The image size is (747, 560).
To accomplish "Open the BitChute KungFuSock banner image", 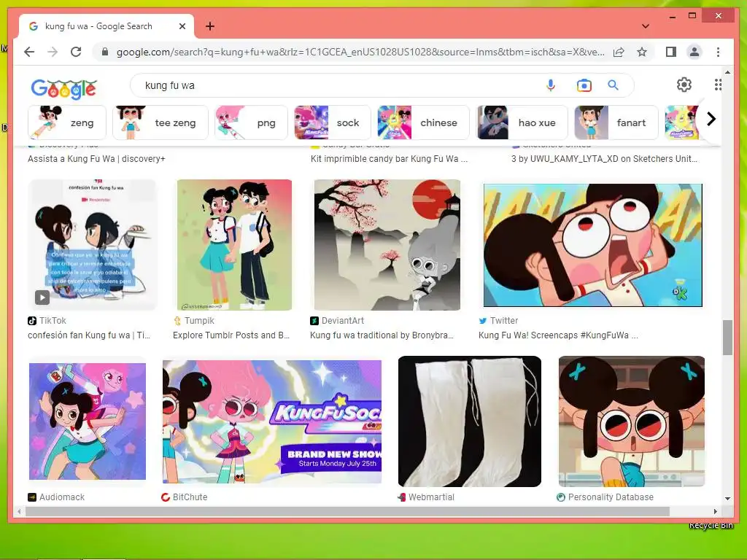I will 272,421.
